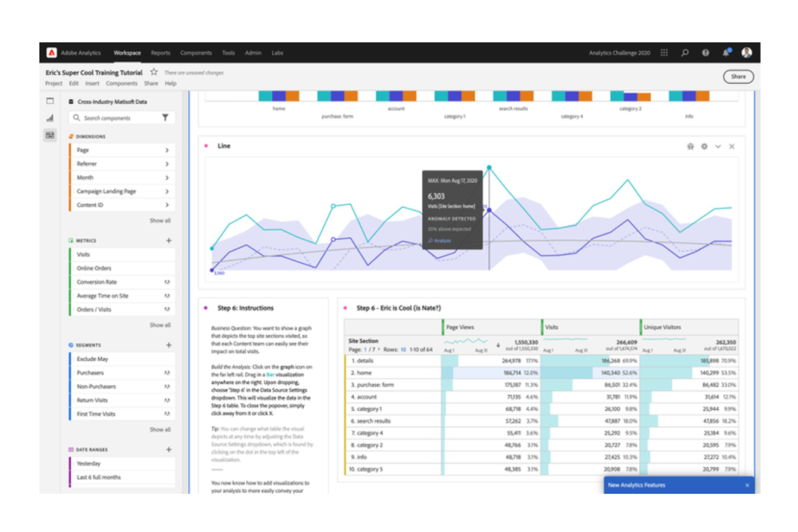Expand the Referrer dimension chevron
The width and height of the screenshot is (798, 532).
tap(167, 164)
